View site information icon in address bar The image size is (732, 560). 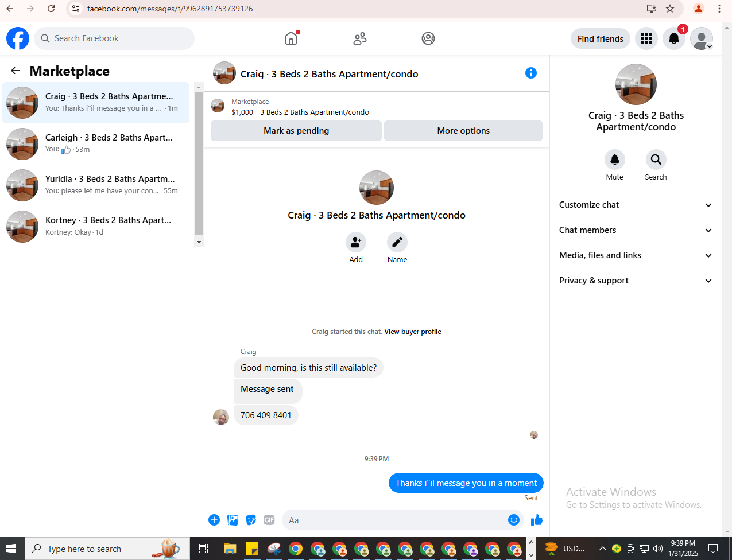76,9
